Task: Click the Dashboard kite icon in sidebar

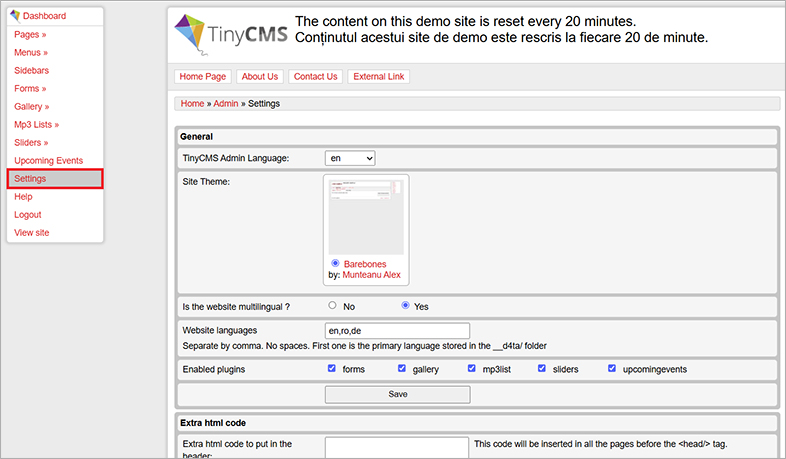Action: coord(14,17)
